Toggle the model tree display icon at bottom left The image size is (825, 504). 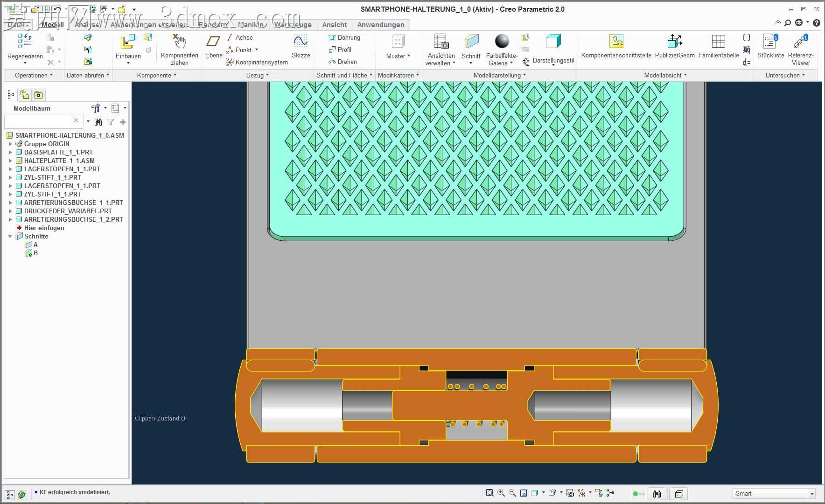(10, 494)
